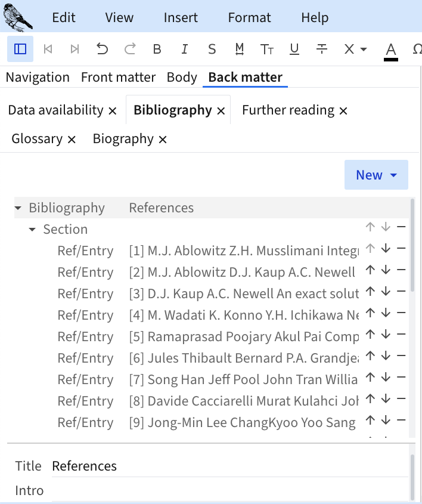Image resolution: width=422 pixels, height=504 pixels.
Task: Click the Title field containing References
Action: point(226,466)
